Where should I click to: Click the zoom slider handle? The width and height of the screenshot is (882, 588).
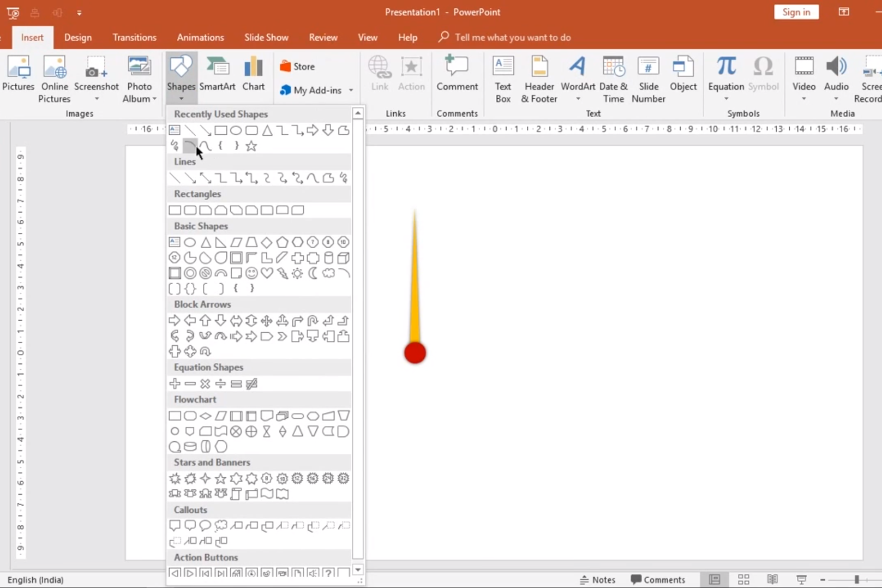pos(857,580)
